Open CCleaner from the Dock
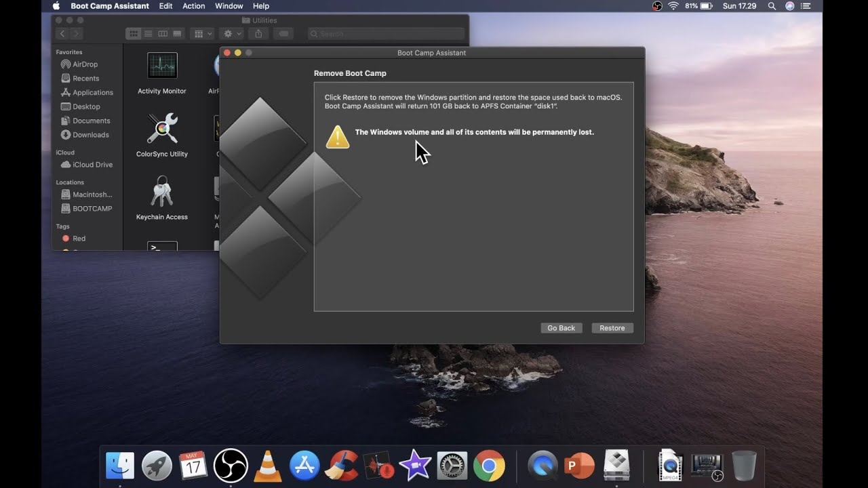Screen dimensions: 868x488 (x=342, y=466)
